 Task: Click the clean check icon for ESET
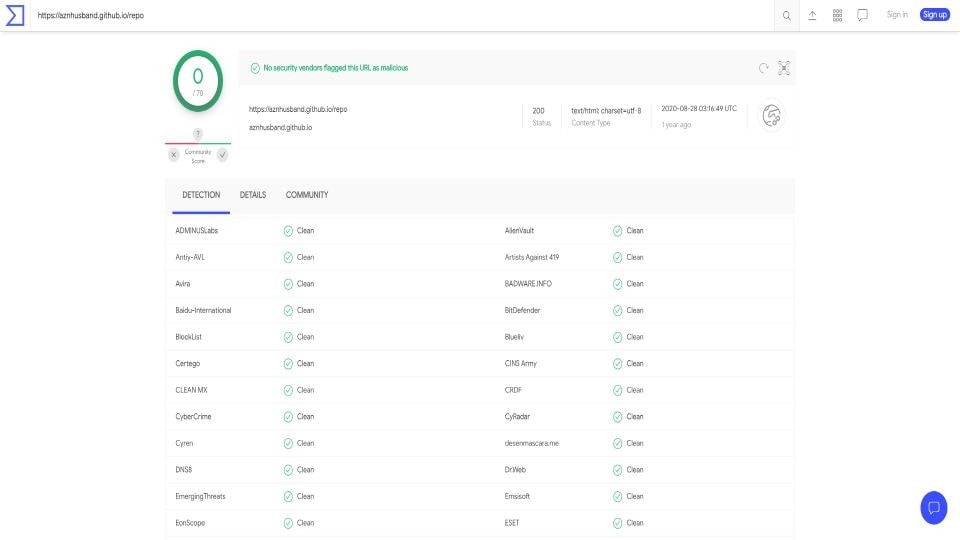point(617,523)
